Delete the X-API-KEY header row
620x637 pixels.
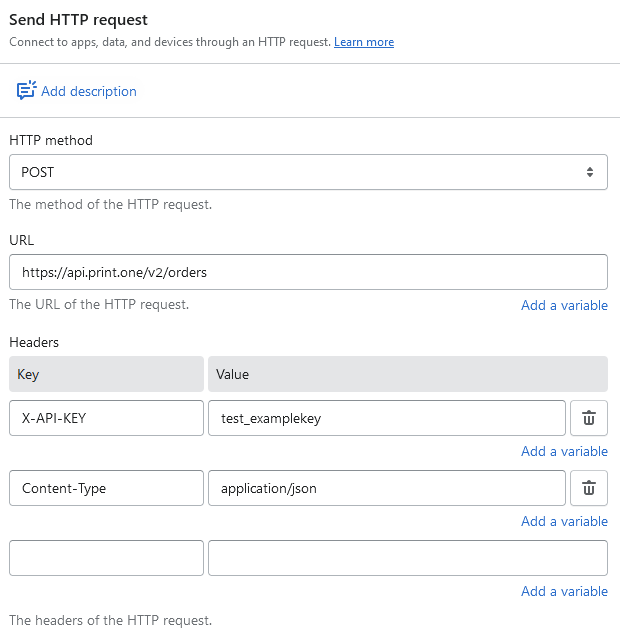tap(589, 418)
